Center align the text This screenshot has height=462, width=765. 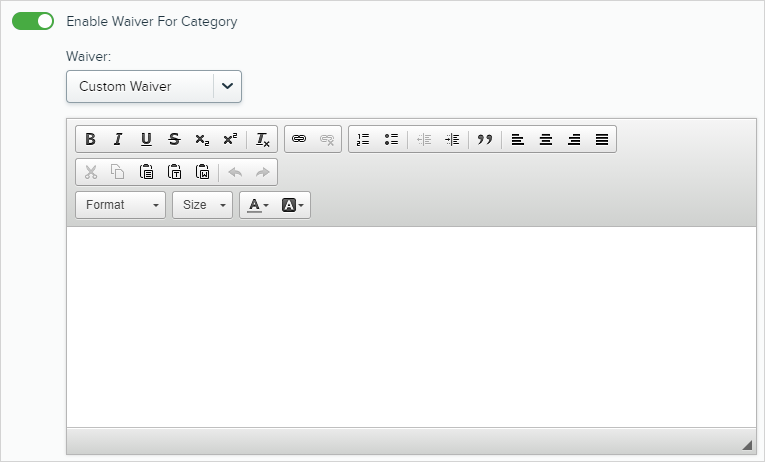coord(546,139)
